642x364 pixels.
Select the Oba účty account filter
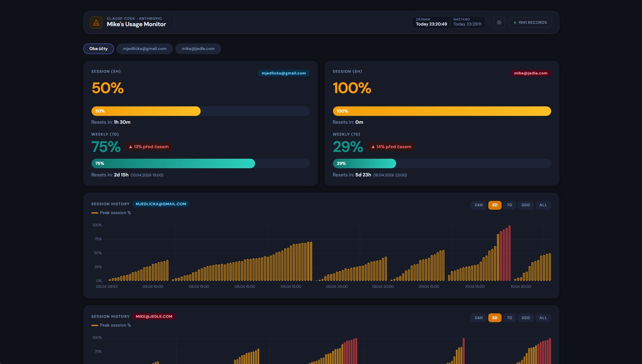click(x=98, y=49)
